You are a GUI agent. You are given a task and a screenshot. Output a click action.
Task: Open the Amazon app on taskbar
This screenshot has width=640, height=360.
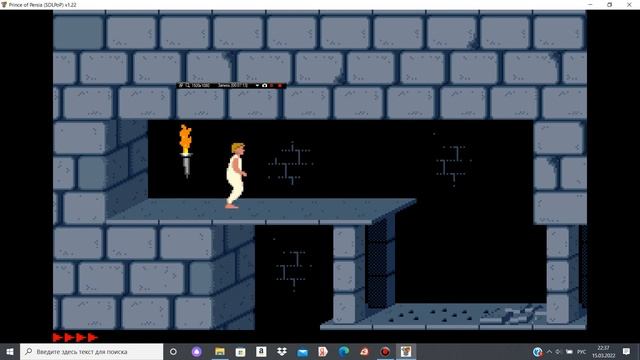click(x=261, y=351)
